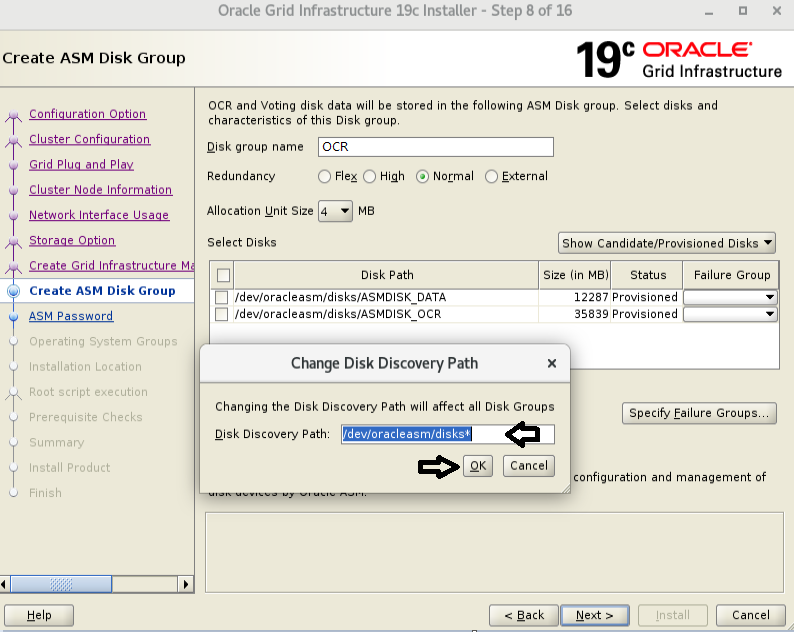The height and width of the screenshot is (632, 794).
Task: Click OK in Change Disk Discovery Path dialog
Action: click(x=478, y=465)
